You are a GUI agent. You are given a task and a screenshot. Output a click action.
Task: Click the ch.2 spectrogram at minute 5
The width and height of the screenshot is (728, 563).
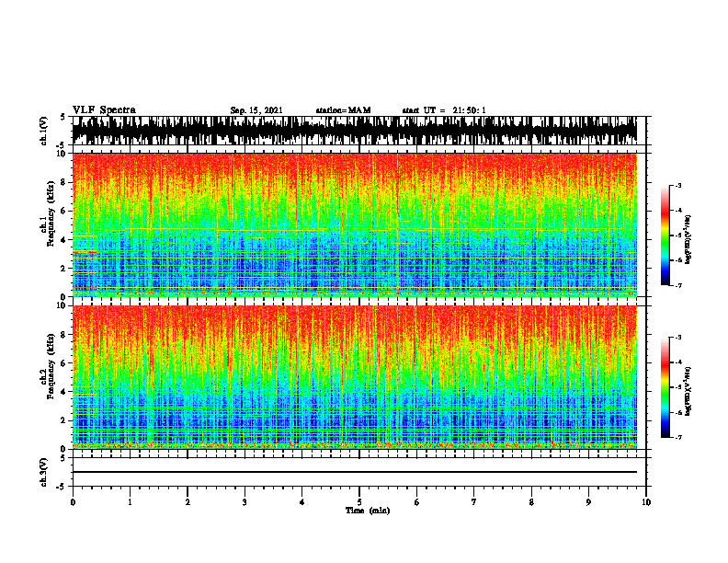[359, 377]
